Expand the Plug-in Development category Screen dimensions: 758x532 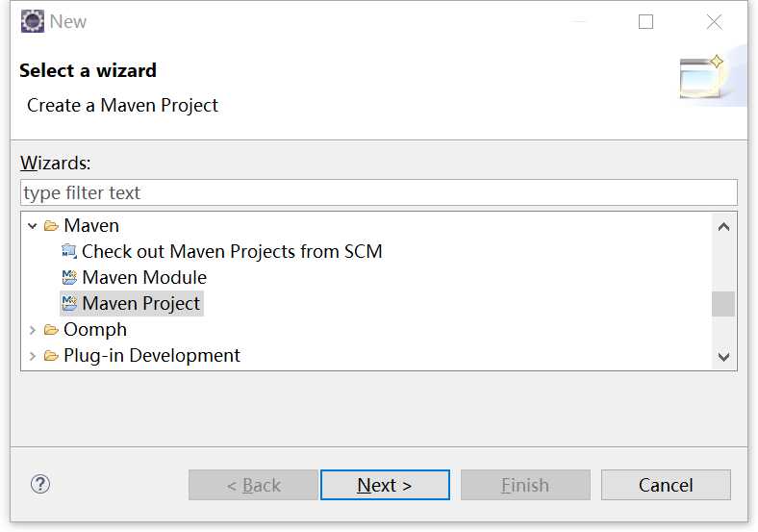tap(33, 356)
